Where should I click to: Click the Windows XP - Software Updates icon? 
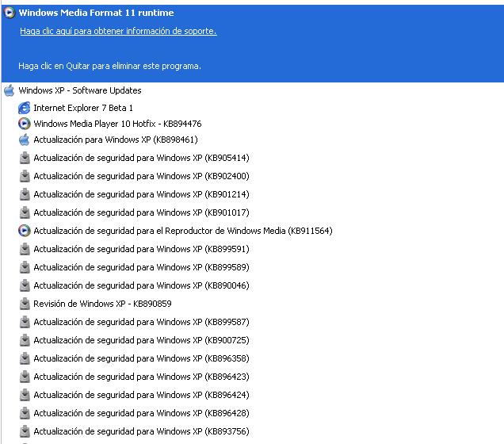coord(10,90)
